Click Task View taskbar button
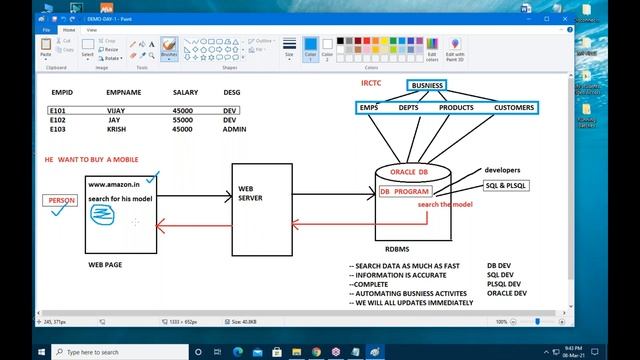 pyautogui.click(x=218, y=352)
